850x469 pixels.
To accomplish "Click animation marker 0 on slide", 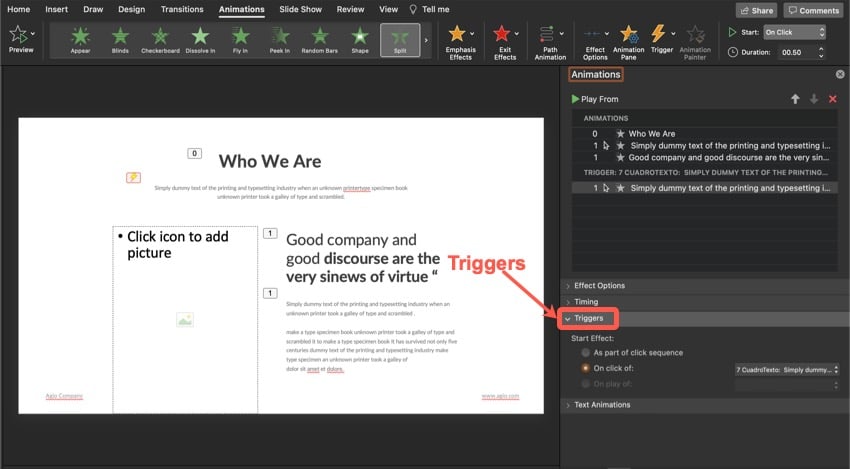I will [195, 153].
